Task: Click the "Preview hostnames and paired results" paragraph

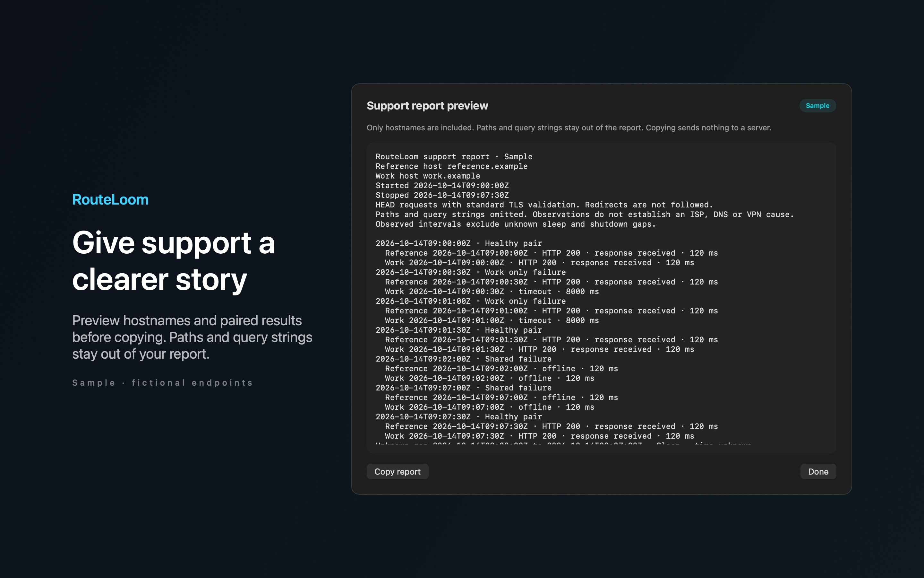Action: click(193, 337)
